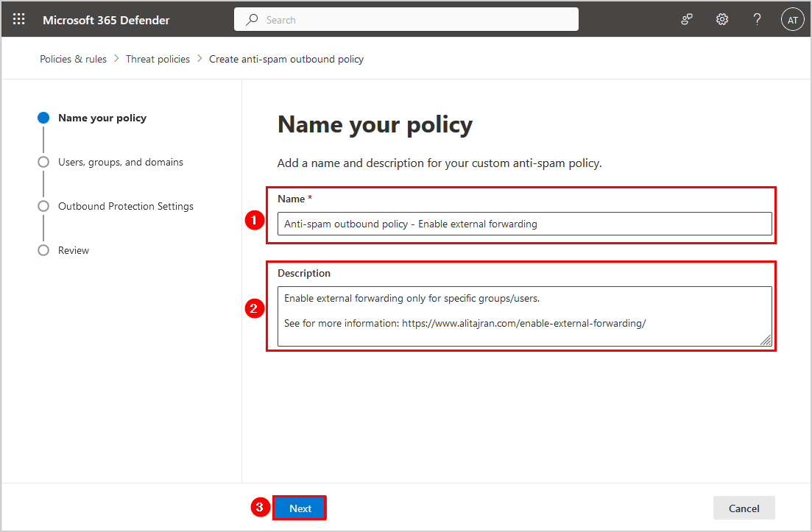Screen dimensions: 812x532
Task: Select the Review step circle
Action: [x=43, y=250]
